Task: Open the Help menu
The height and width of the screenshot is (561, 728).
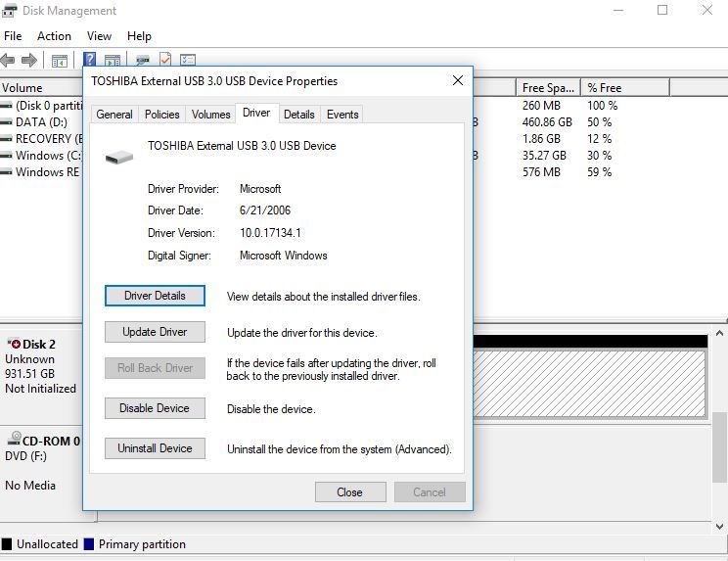Action: click(139, 36)
